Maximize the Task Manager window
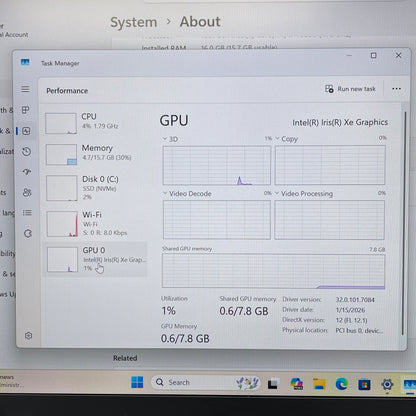416x416 pixels. (x=373, y=55)
